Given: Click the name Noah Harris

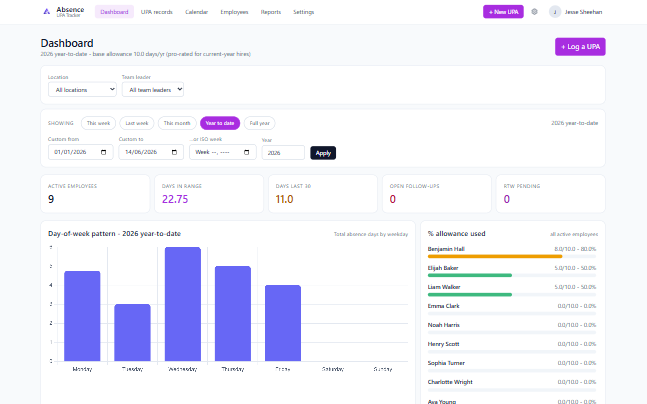Looking at the screenshot, I should tap(444, 325).
